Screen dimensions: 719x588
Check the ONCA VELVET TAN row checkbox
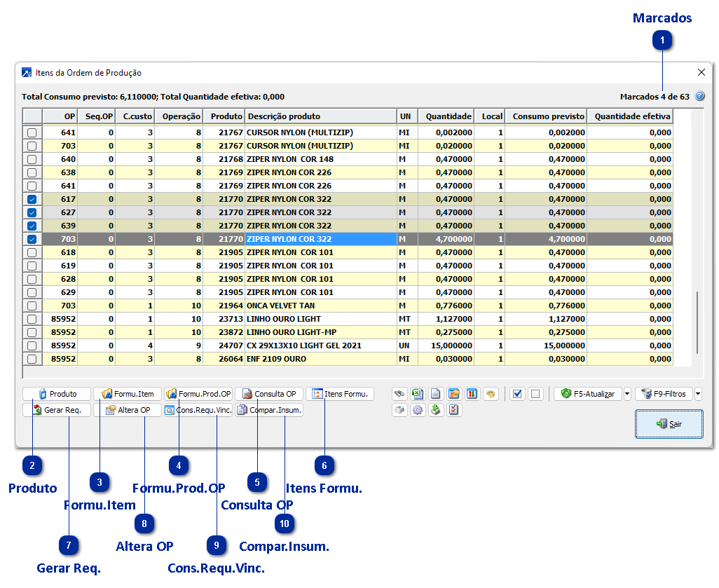click(x=32, y=306)
